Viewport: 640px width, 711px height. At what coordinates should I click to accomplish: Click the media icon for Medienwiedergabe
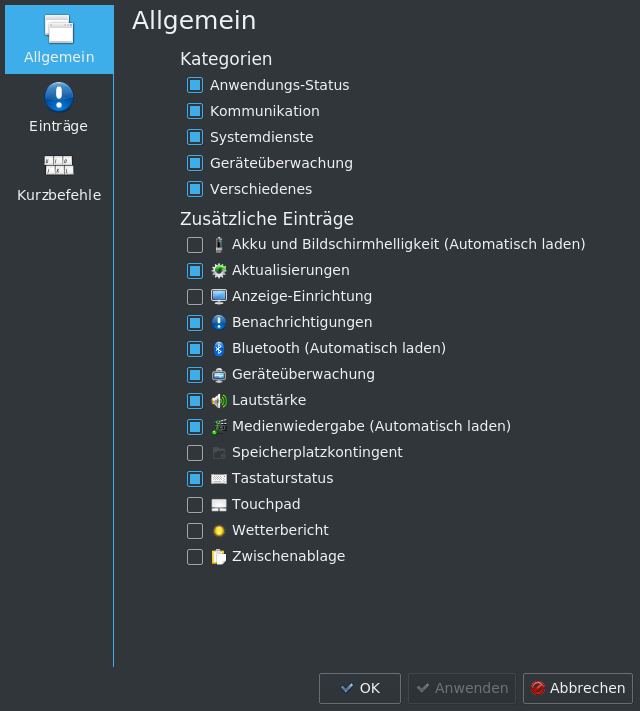pyautogui.click(x=219, y=427)
